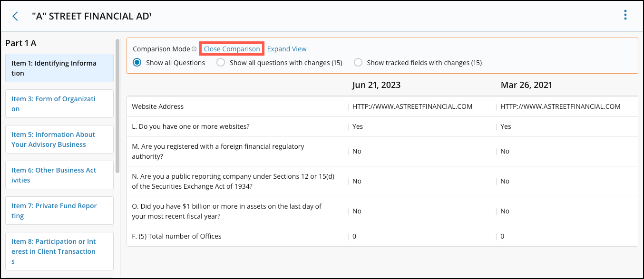Open Item 7: Private Fund Reporting section
This screenshot has height=279, width=644.
[x=59, y=211]
